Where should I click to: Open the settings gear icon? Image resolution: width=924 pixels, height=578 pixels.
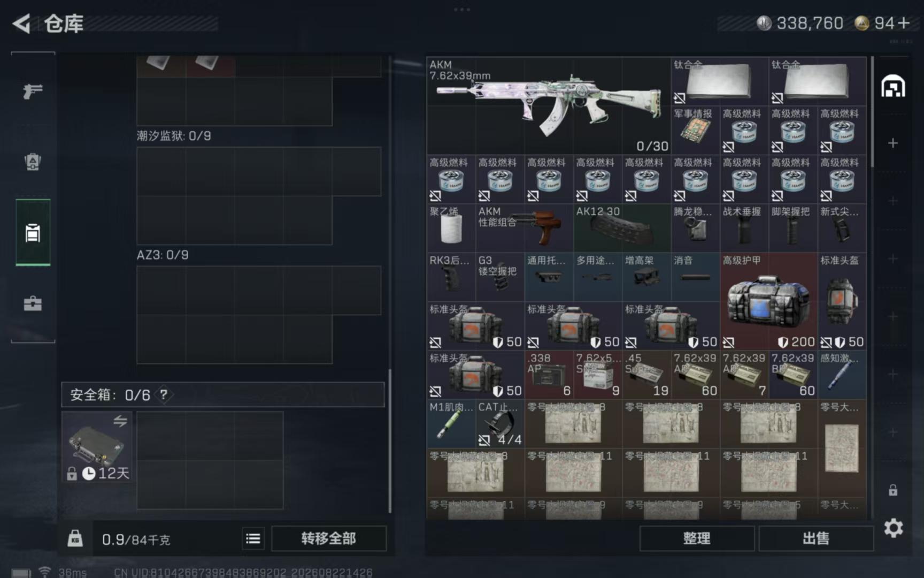pos(894,528)
